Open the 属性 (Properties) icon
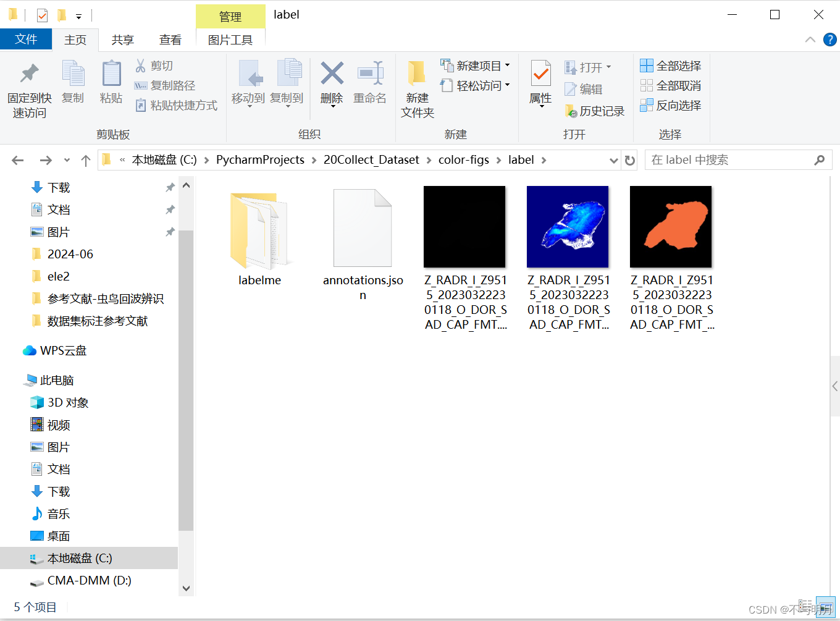840x621 pixels. [540, 78]
